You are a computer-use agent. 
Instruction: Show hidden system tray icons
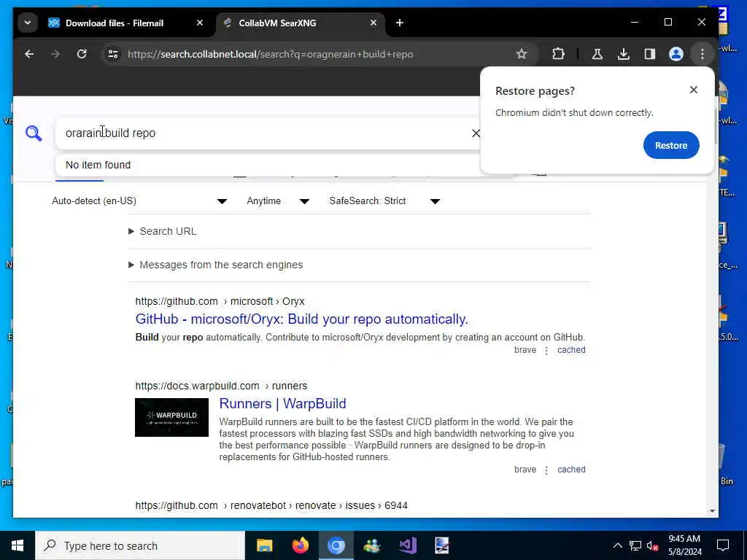point(617,545)
